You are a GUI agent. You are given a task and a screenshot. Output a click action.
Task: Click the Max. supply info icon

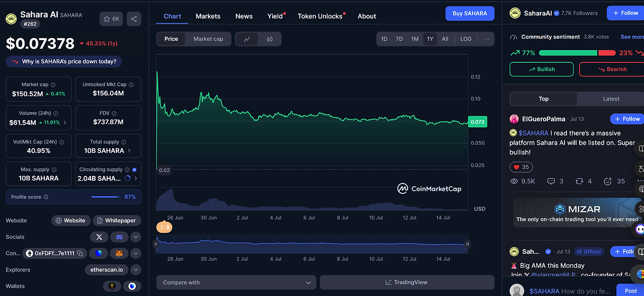tap(54, 170)
